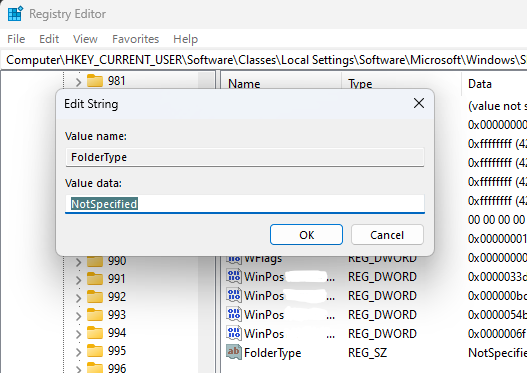Click the REG_SZ type cell
The image size is (527, 373).
(x=367, y=353)
